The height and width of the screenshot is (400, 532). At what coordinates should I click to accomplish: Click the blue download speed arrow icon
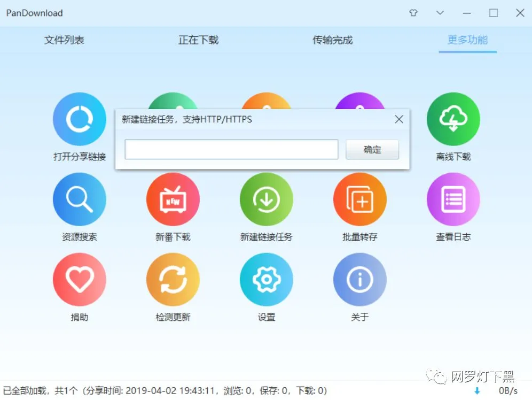point(477,391)
